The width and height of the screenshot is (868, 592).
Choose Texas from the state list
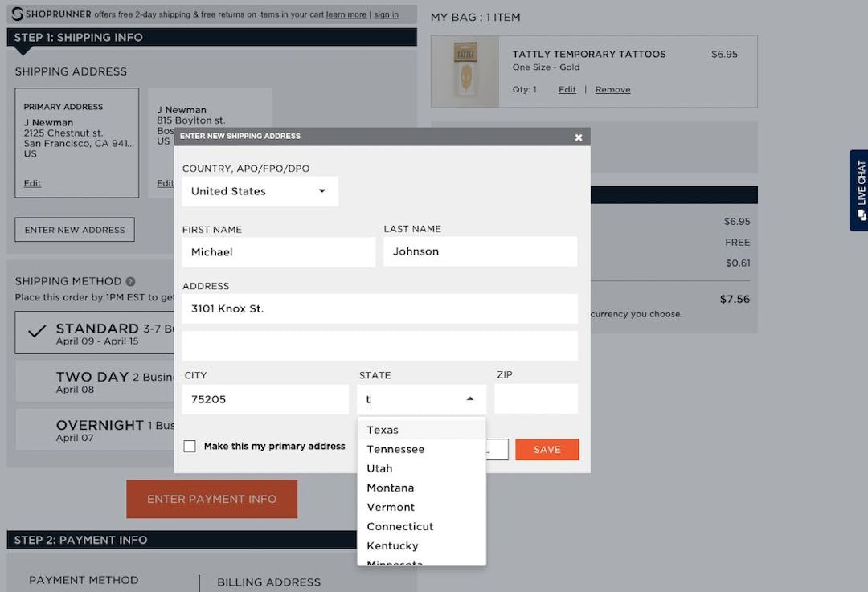click(383, 430)
